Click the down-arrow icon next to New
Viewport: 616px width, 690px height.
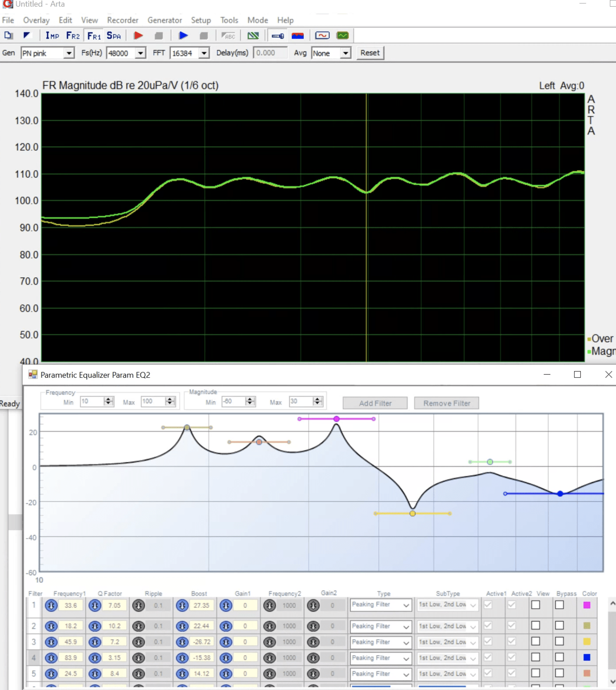coord(27,36)
